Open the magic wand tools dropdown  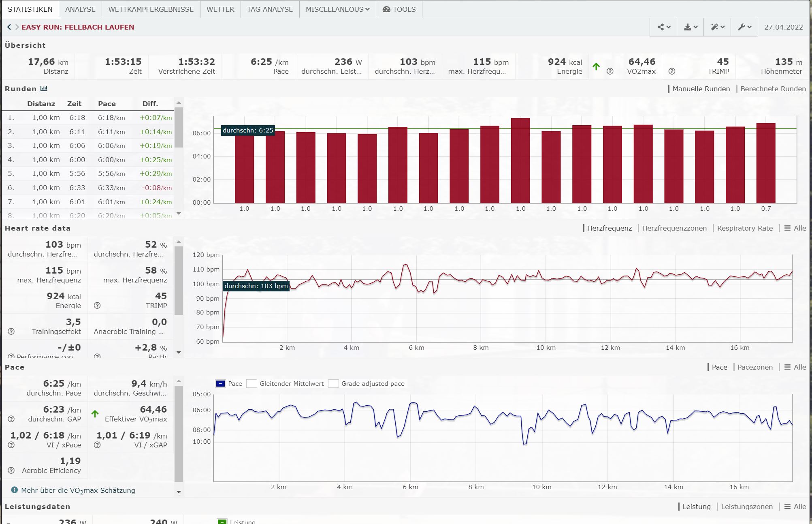(717, 27)
